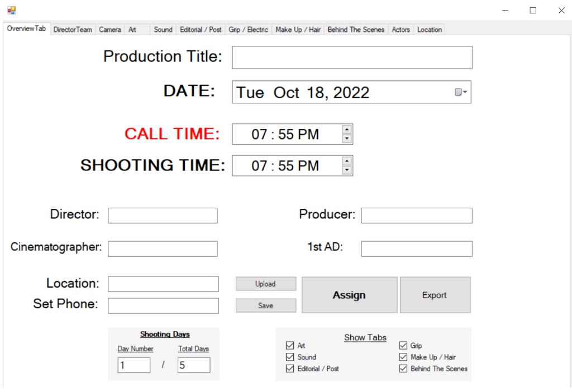Image resolution: width=572 pixels, height=392 pixels.
Task: Click the Show Tabs heading
Action: click(x=365, y=337)
